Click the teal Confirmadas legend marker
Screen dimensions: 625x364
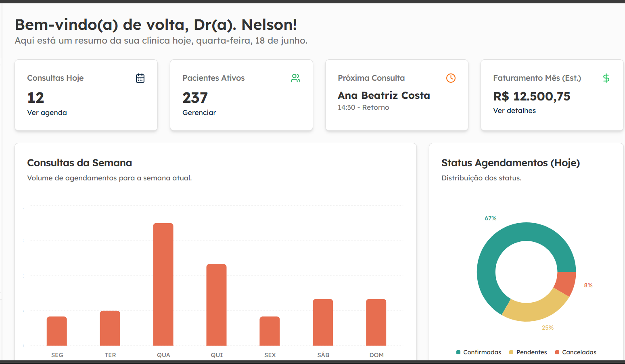tap(458, 352)
